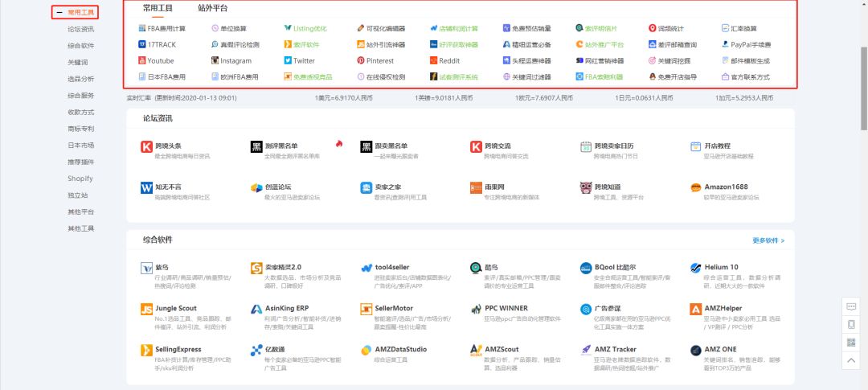Click the hot flame badge beside 测评黑名单
868x390 pixels.
[339, 143]
